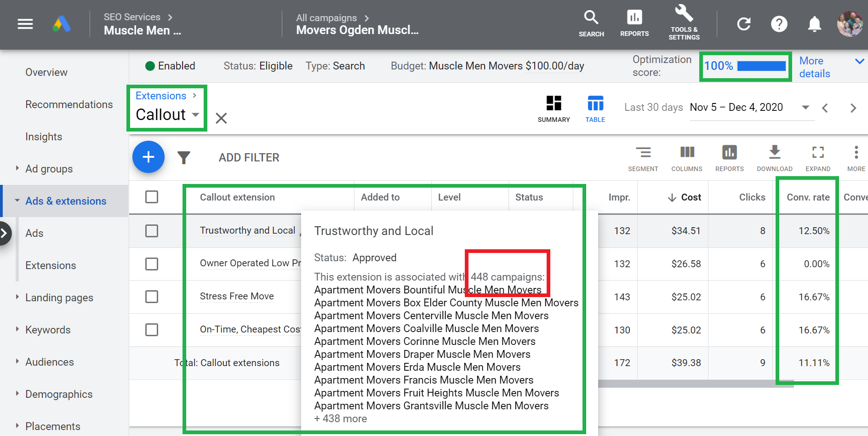Viewport: 868px width, 436px height.
Task: Open the Overview page
Action: 46,72
